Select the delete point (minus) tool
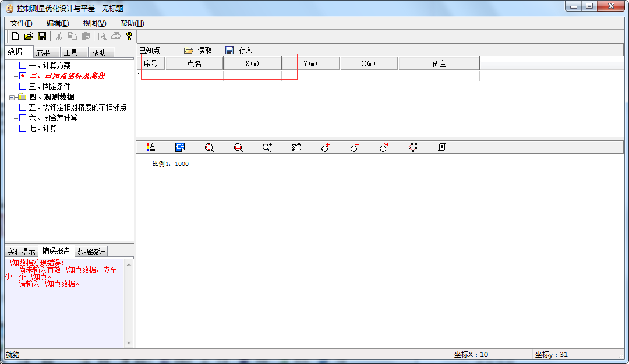 coord(355,148)
